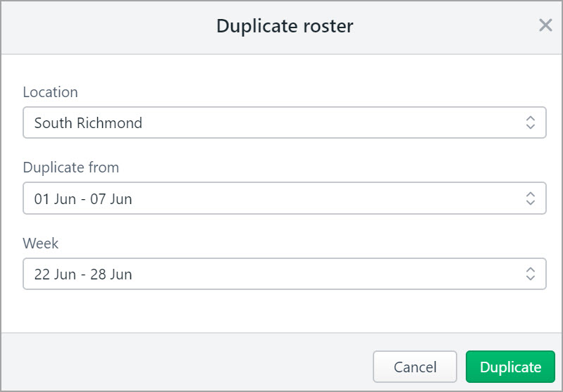Click the chevron arrows icon in Week field
The height and width of the screenshot is (392, 563).
point(531,274)
